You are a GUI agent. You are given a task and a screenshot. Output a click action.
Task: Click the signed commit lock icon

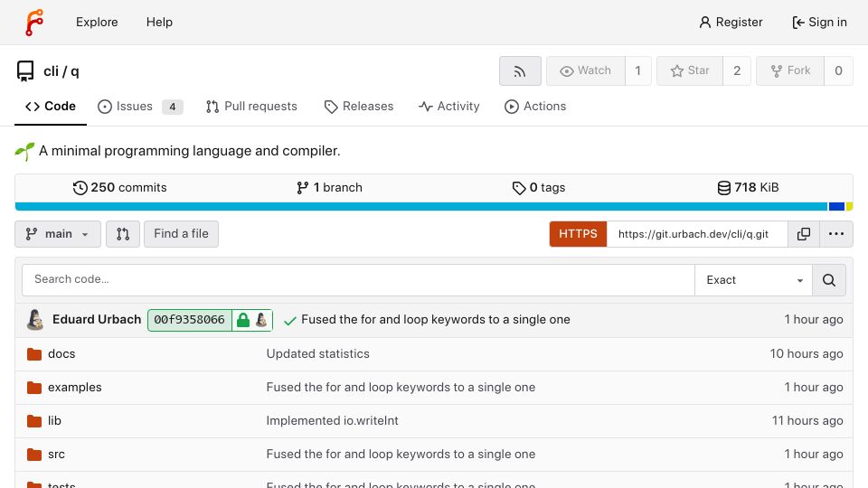[243, 320]
